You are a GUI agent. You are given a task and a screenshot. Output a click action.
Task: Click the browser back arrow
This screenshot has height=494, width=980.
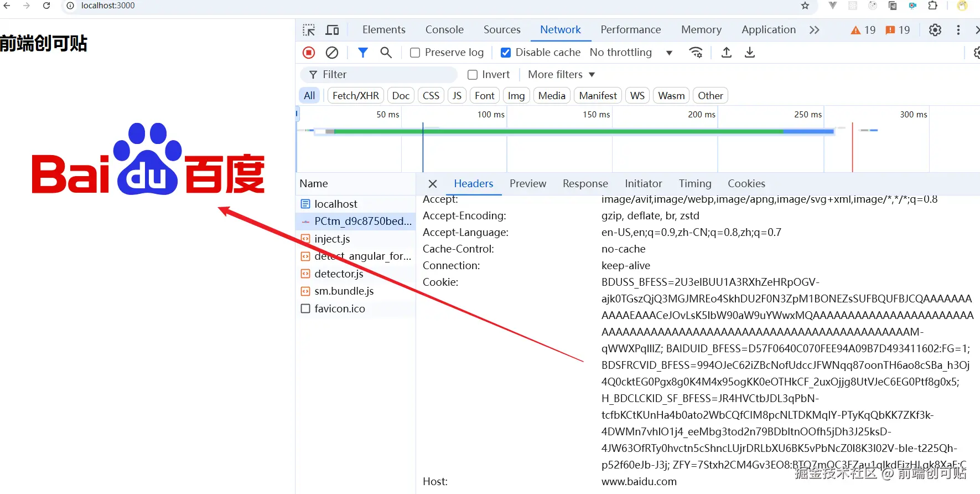click(x=7, y=6)
